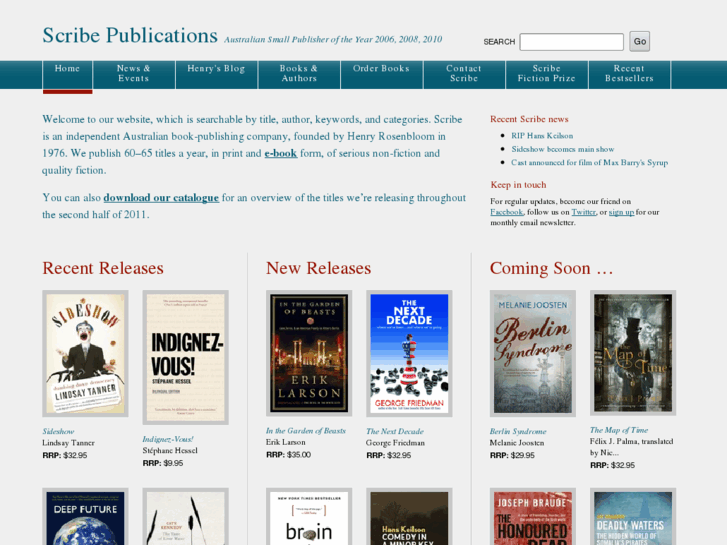Open the Home navigation tab
The height and width of the screenshot is (545, 727).
67,74
